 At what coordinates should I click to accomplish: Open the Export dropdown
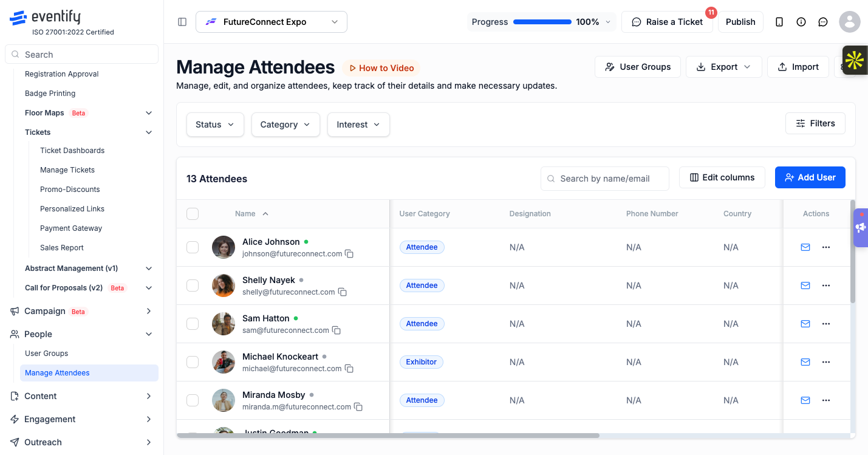click(724, 67)
